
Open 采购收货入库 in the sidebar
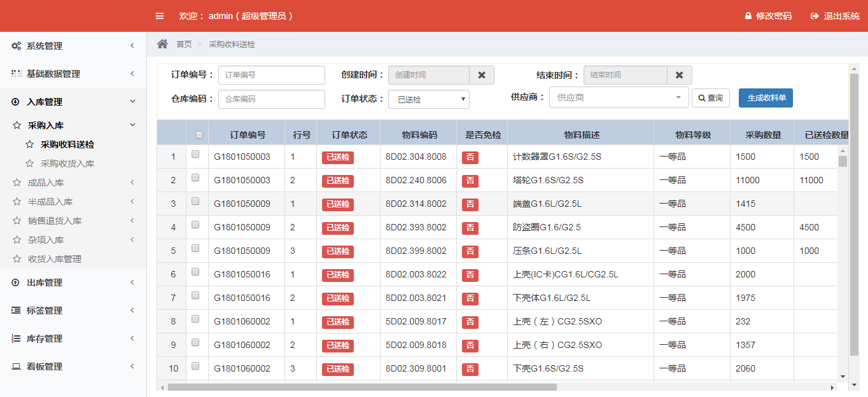click(x=67, y=164)
